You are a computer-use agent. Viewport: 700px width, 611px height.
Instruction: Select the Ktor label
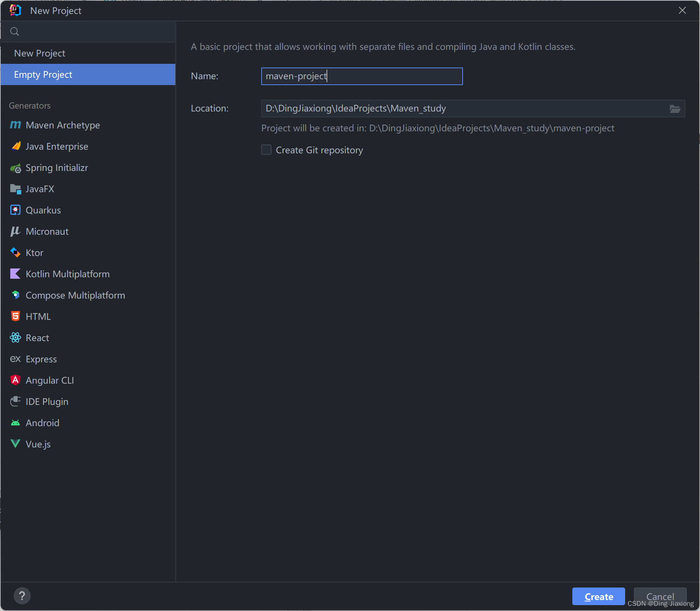(x=34, y=253)
